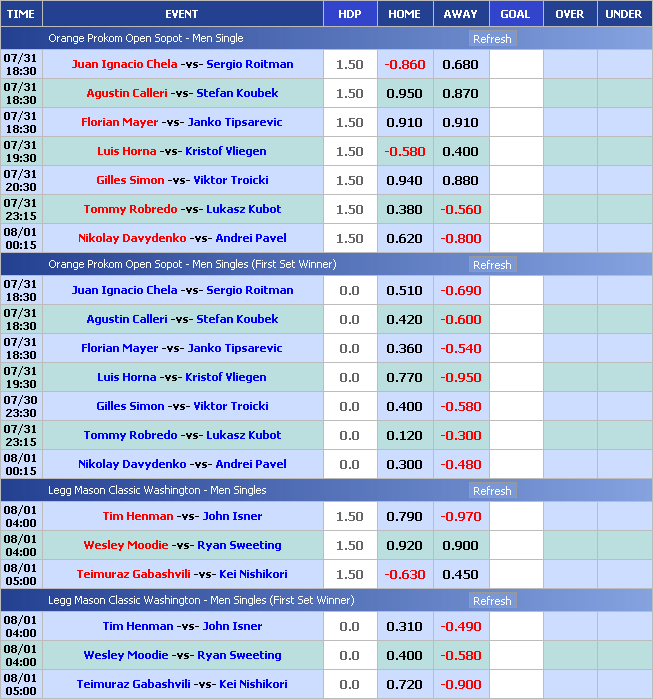Select away odds -0.950 for Vliegen first set
Image resolution: width=653 pixels, height=699 pixels.
tap(460, 377)
